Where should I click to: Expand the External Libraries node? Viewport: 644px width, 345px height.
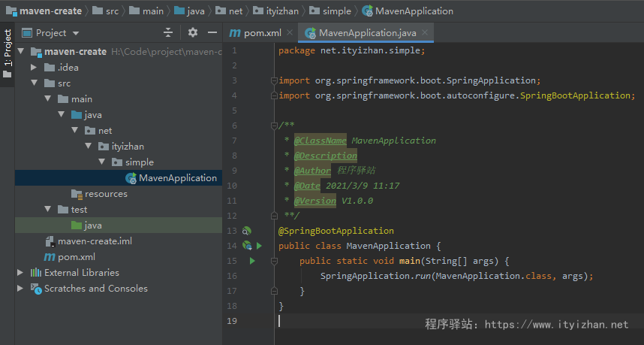20,272
